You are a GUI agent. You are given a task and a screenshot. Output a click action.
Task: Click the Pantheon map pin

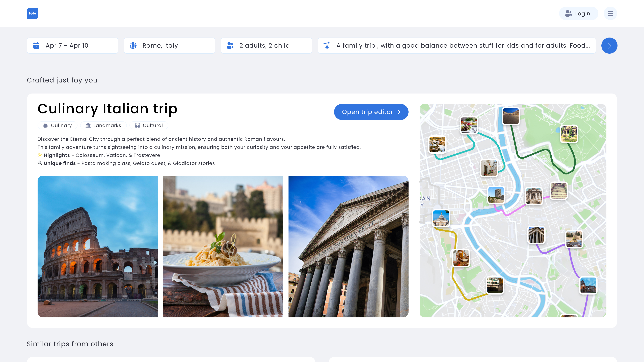pos(536,235)
